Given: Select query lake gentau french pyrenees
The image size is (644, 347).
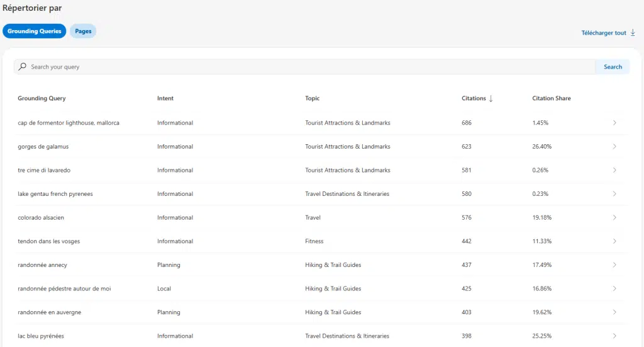Looking at the screenshot, I should (55, 194).
